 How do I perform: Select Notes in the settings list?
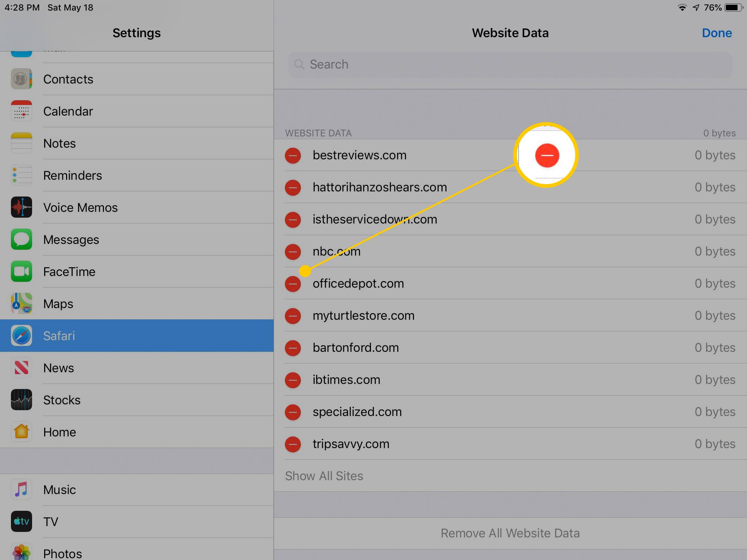[137, 143]
